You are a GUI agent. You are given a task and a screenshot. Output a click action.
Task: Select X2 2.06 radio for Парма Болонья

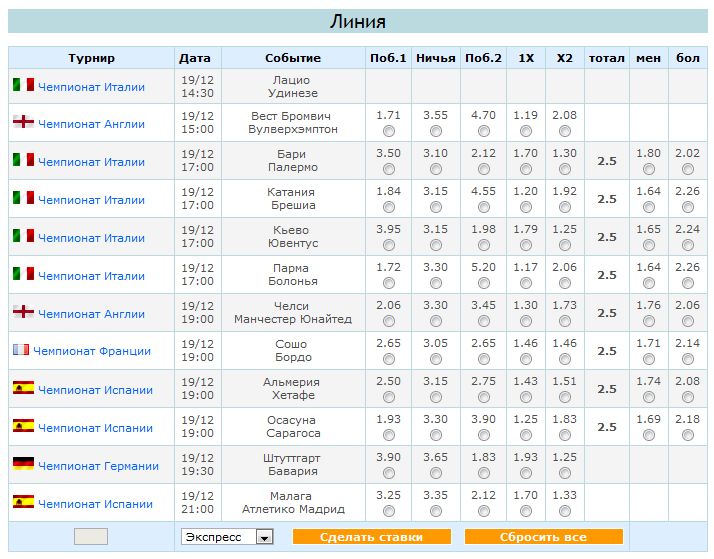[x=565, y=284]
